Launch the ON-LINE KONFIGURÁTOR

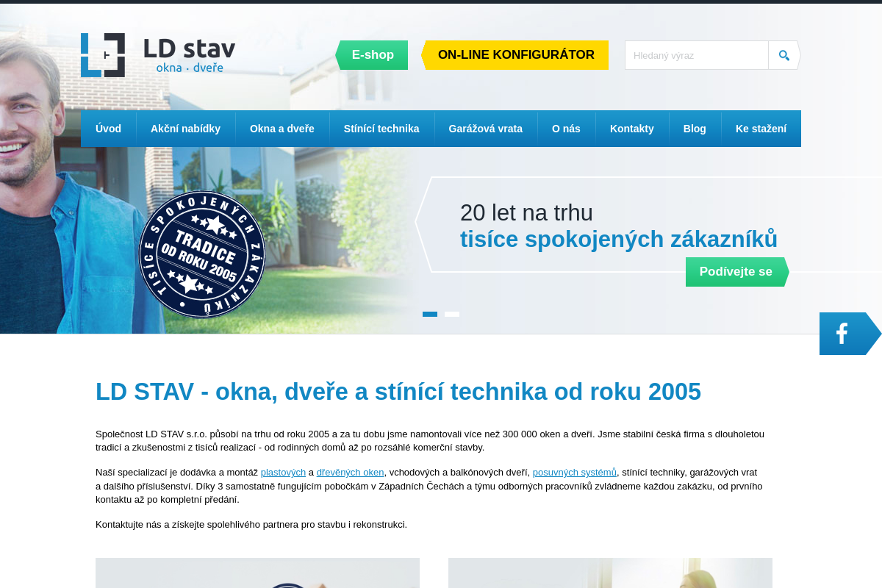click(x=515, y=54)
